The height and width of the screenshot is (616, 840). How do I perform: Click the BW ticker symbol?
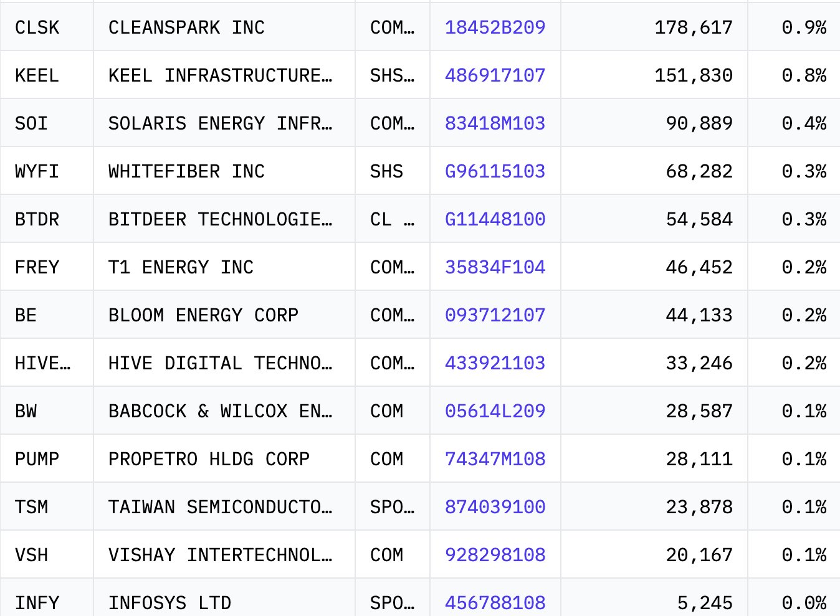click(x=26, y=411)
